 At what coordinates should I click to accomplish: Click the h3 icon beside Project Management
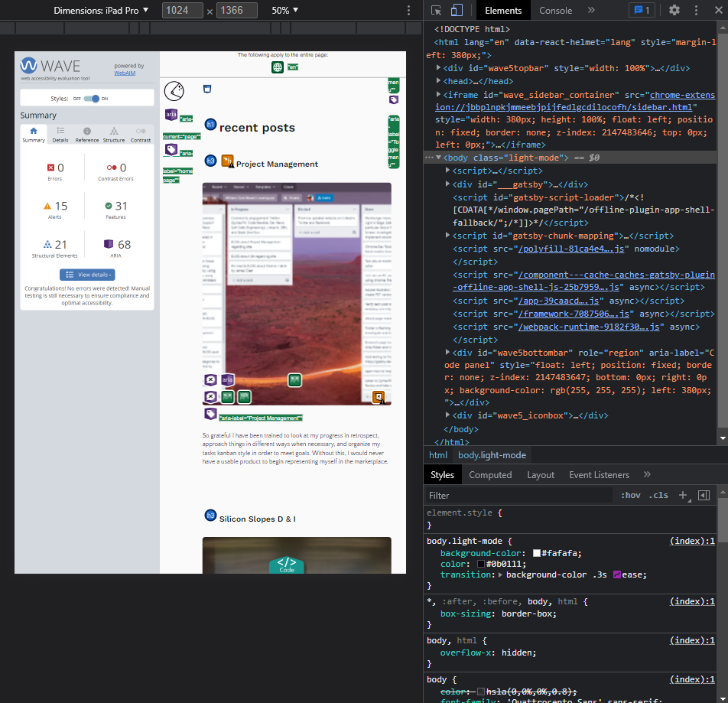(x=211, y=161)
